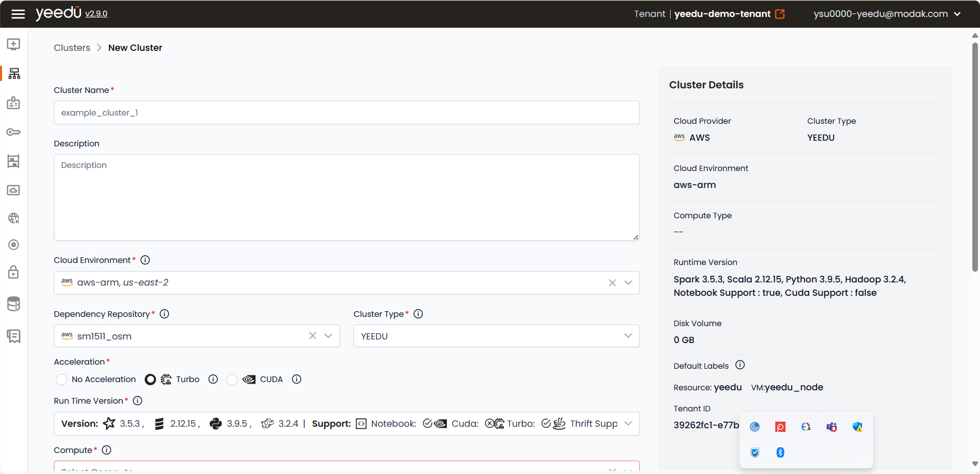Screen dimensions: 980x474
Task: Open red P screen recorder tray icon
Action: point(780,427)
